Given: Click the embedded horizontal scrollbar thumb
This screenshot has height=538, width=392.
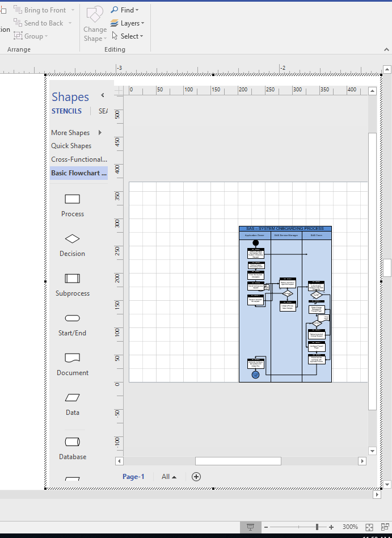Looking at the screenshot, I should pyautogui.click(x=238, y=461).
